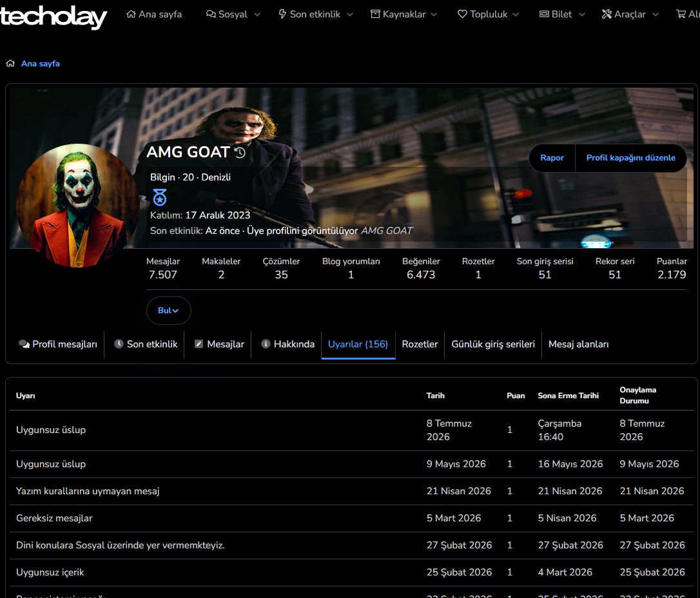Click the Beğeniler count 6.473
The width and height of the screenshot is (700, 598).
click(421, 275)
